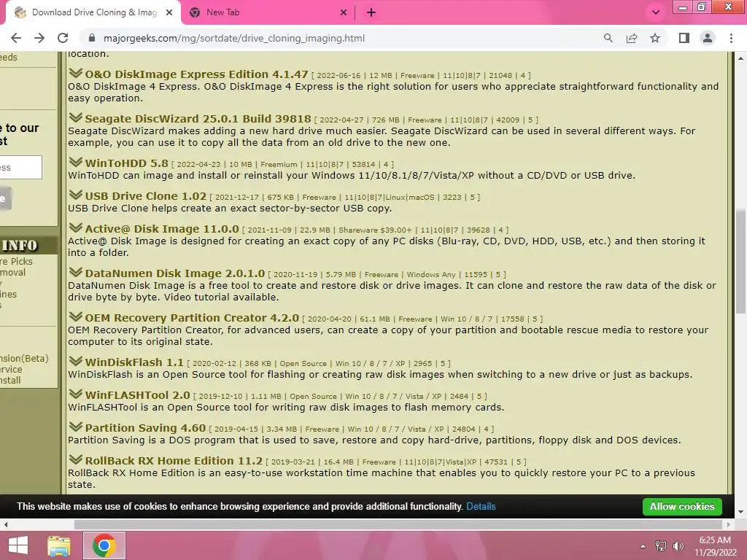Open the WinDiskFlash 1.1 link
Image resolution: width=747 pixels, height=560 pixels.
(x=134, y=362)
